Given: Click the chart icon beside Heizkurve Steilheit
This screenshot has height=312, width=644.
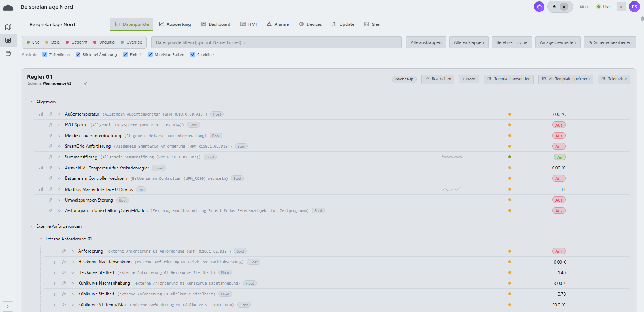Looking at the screenshot, I should coord(55,272).
